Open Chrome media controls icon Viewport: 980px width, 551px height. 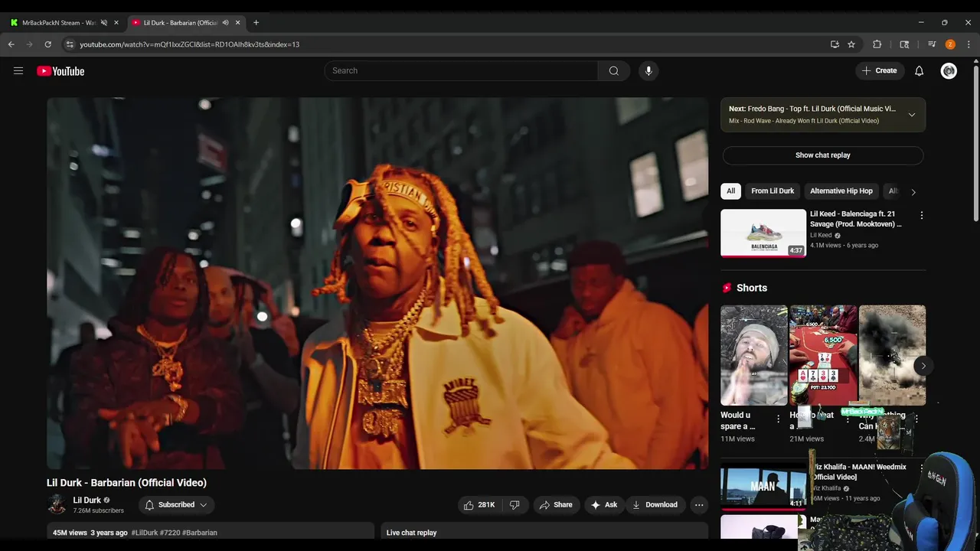point(932,44)
